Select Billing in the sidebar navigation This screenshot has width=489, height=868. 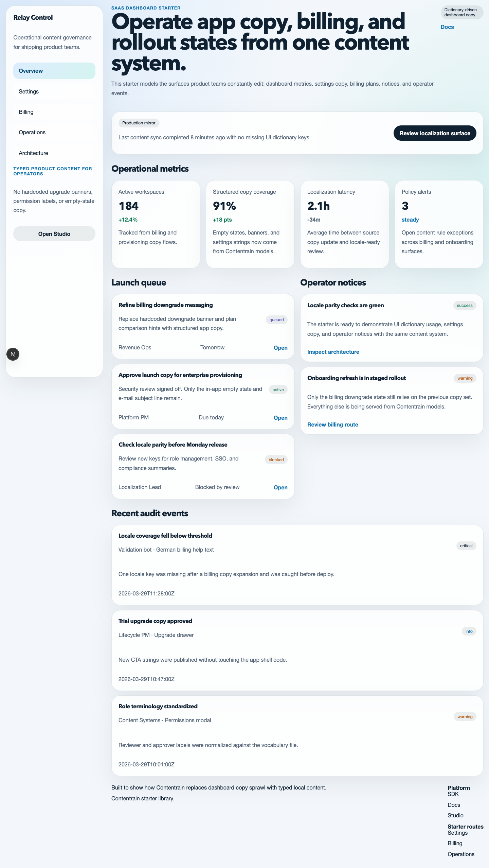(x=54, y=112)
